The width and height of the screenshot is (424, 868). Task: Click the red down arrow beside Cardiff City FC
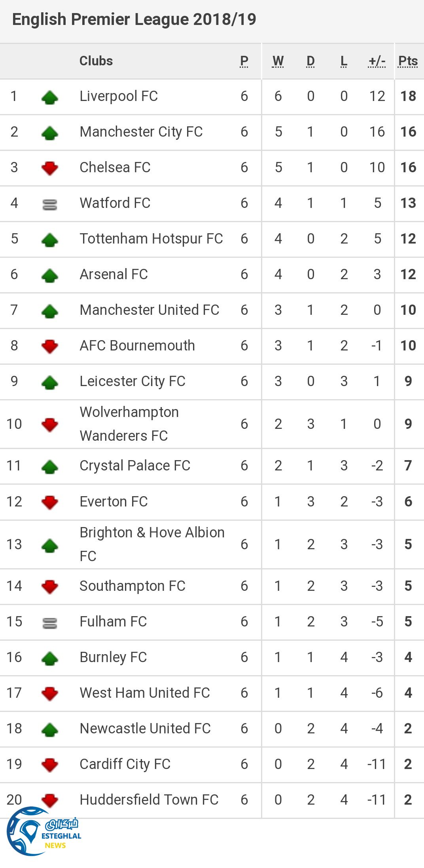point(50,765)
